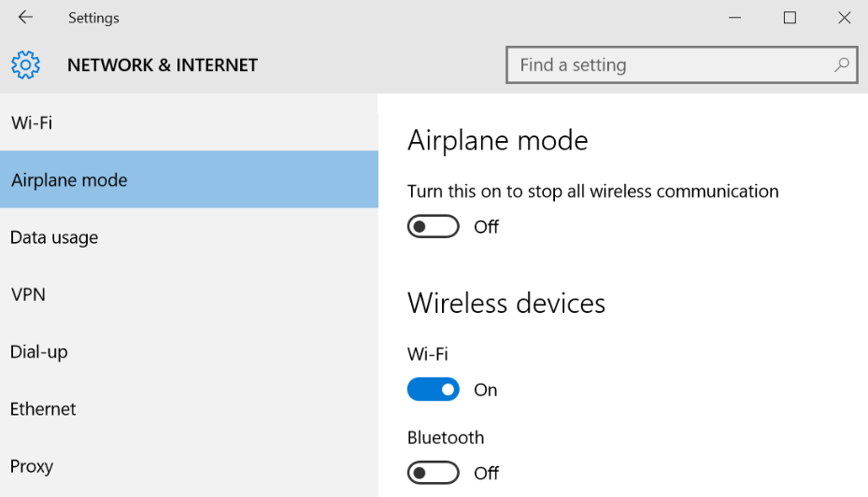This screenshot has height=497, width=868.
Task: Open the Data usage section
Action: coord(54,238)
